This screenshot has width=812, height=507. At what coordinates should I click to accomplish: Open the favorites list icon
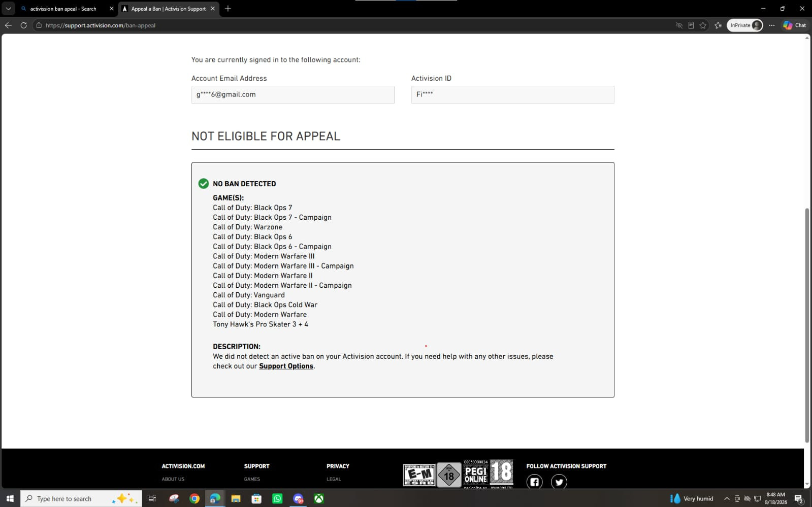(x=718, y=25)
